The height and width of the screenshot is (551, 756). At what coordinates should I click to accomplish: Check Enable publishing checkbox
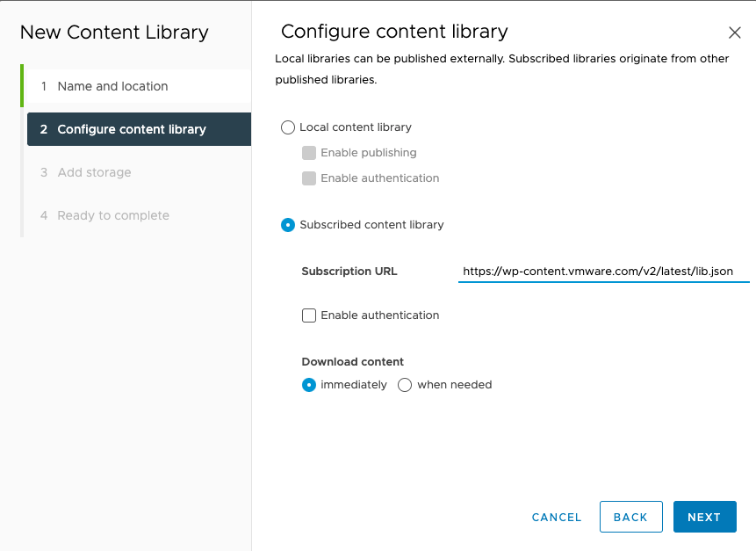309,153
